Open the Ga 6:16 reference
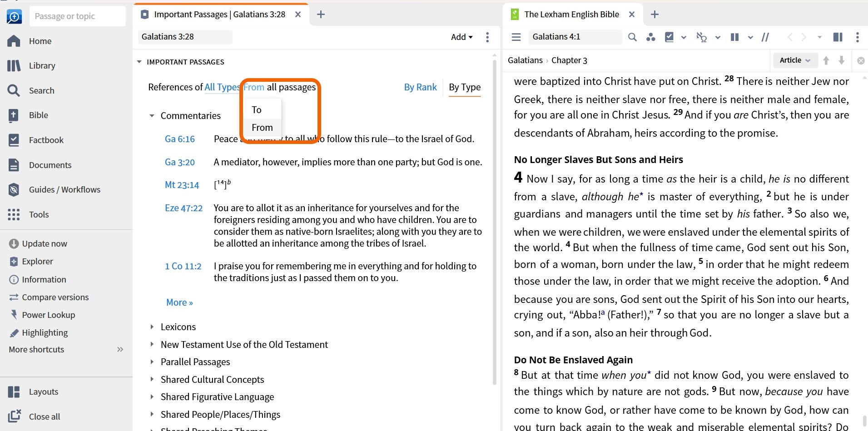Image resolution: width=868 pixels, height=431 pixels. (180, 139)
